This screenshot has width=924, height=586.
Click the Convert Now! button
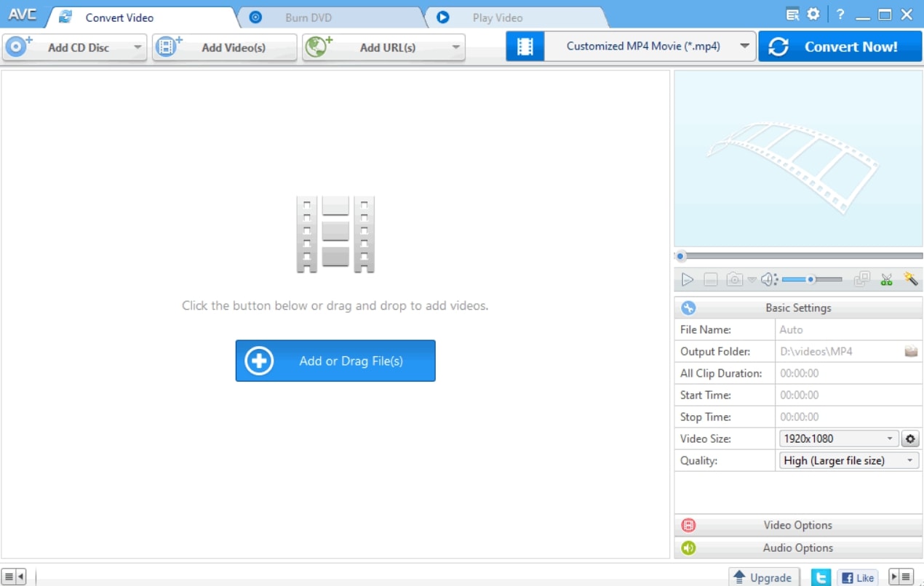840,47
